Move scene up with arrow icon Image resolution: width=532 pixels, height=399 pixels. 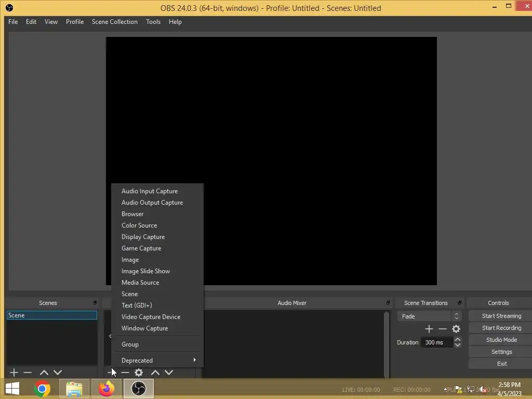pyautogui.click(x=44, y=373)
